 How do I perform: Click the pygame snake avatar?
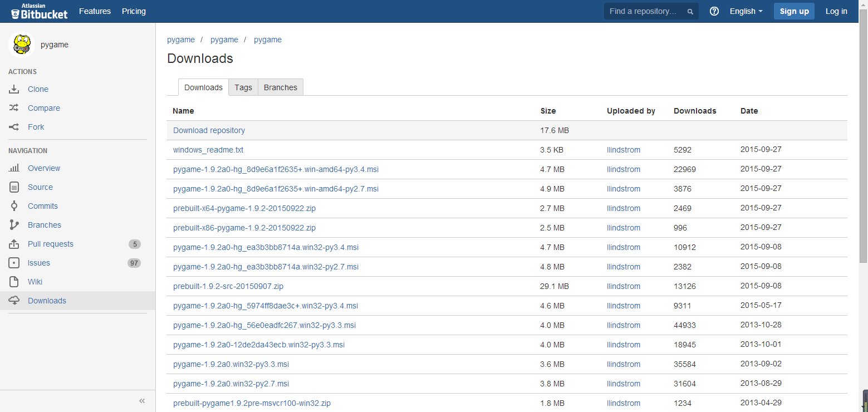pyautogui.click(x=22, y=45)
